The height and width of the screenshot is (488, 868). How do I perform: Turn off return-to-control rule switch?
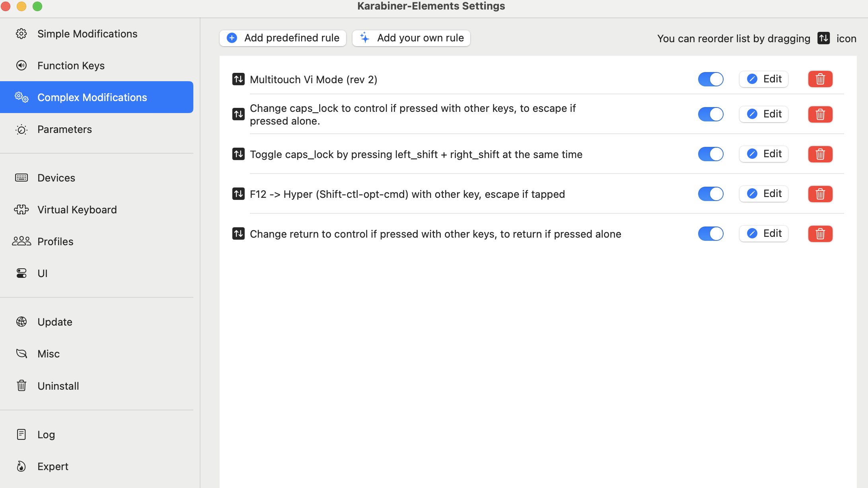(710, 234)
